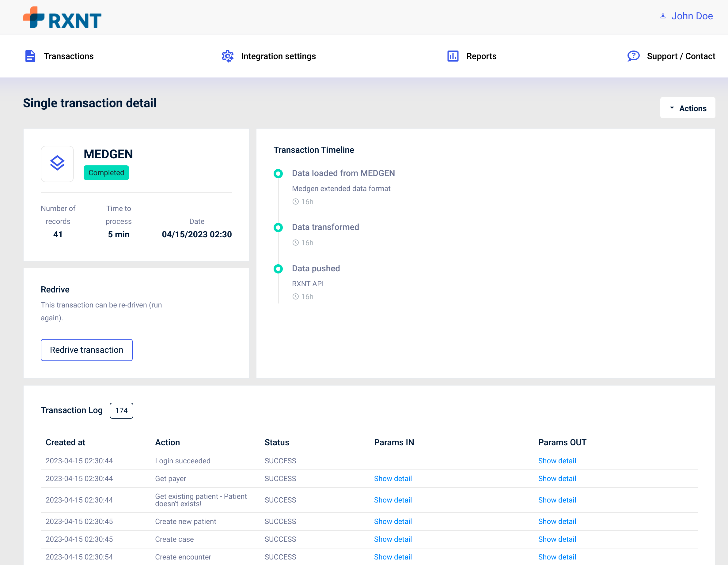Viewport: 728px width, 565px height.
Task: Click the Transactions document icon
Action: point(30,56)
